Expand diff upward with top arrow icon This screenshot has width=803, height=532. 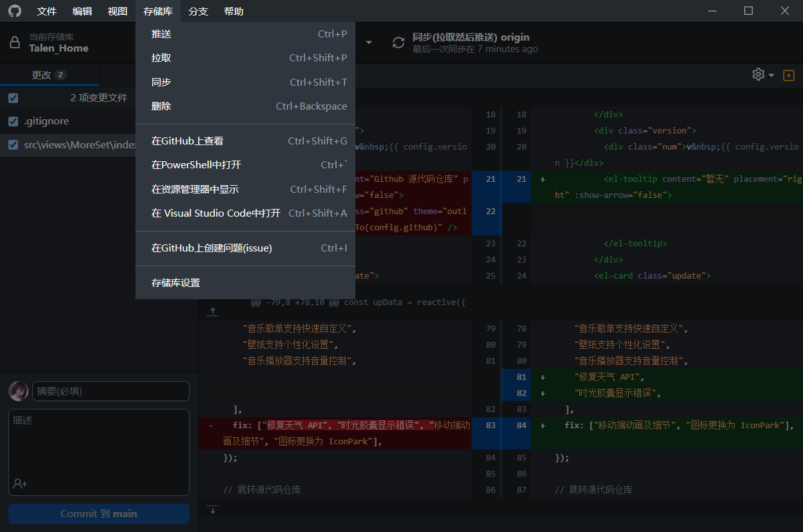(x=212, y=312)
